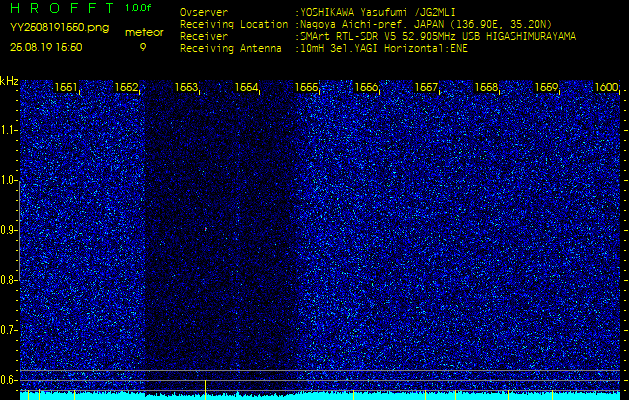Image resolution: width=629 pixels, height=400 pixels.
Task: Click the 1651 time label
Action: (x=66, y=87)
